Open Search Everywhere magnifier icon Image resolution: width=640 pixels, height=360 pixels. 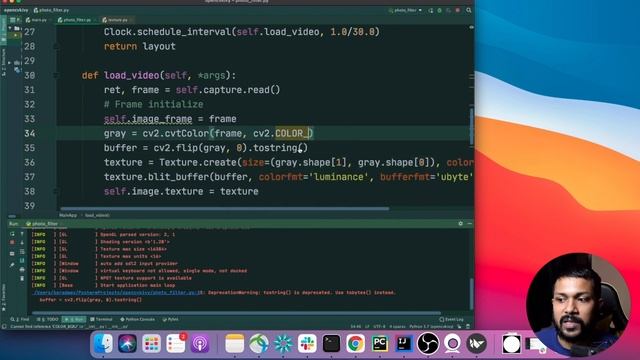[x=469, y=10]
